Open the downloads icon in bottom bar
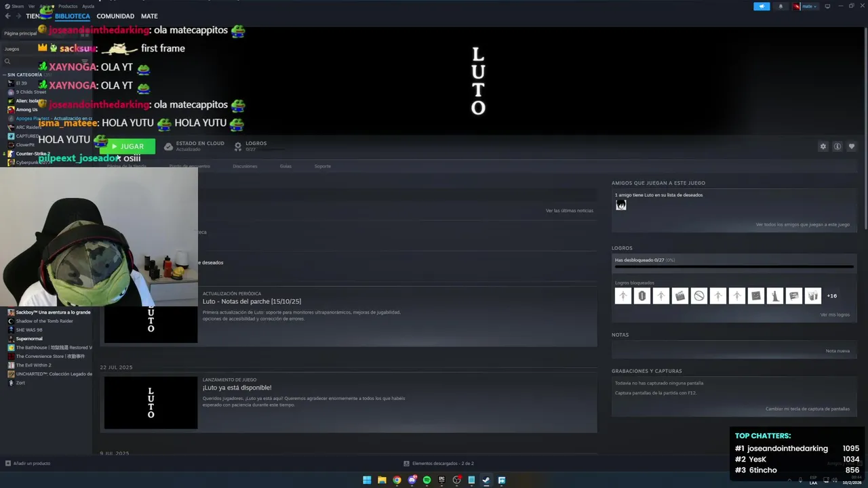868x488 pixels. click(406, 464)
